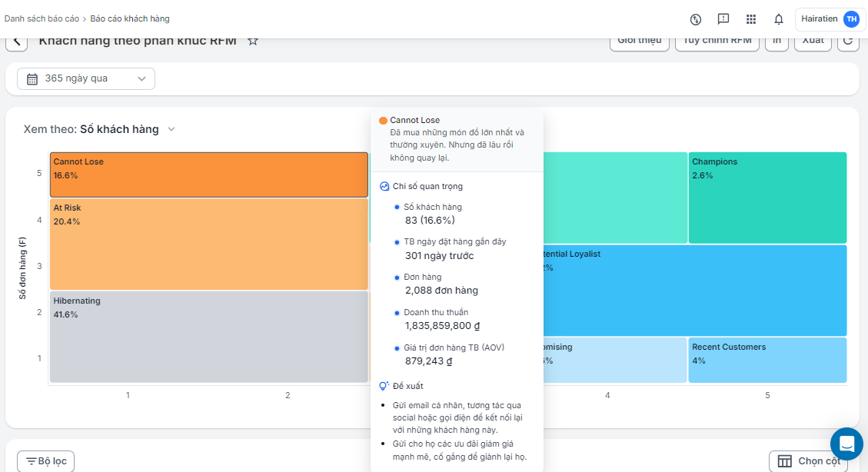
Task: Open the notifications bell
Action: [779, 19]
